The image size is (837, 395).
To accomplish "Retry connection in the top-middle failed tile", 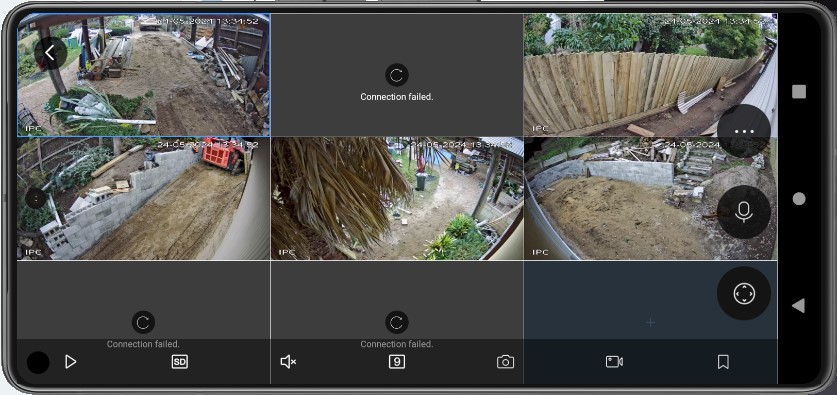I will click(397, 75).
